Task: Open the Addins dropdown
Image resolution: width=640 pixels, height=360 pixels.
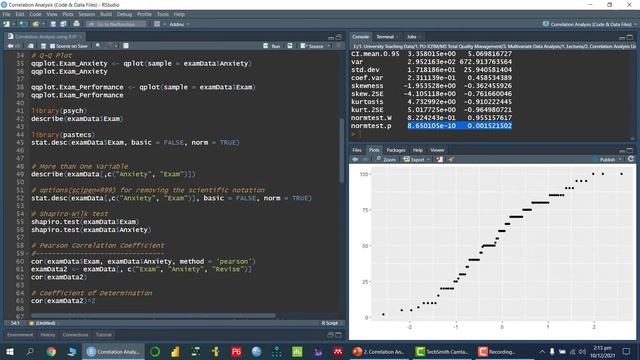Action: pos(179,24)
